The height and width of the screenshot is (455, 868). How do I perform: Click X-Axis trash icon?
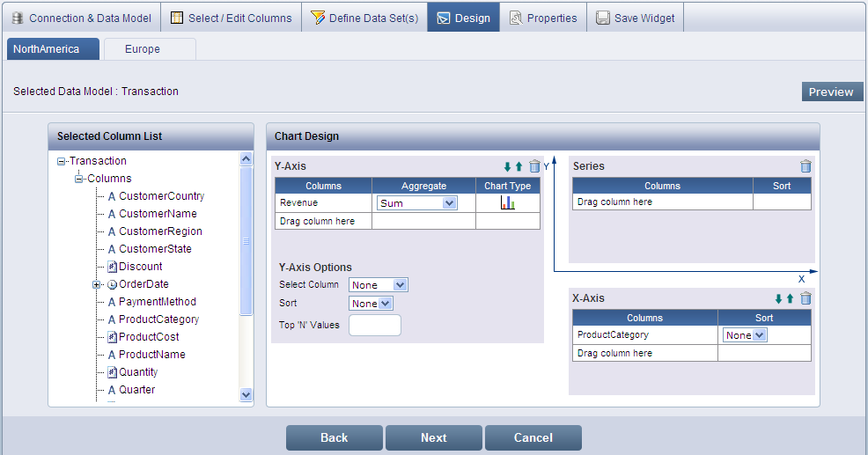[805, 298]
